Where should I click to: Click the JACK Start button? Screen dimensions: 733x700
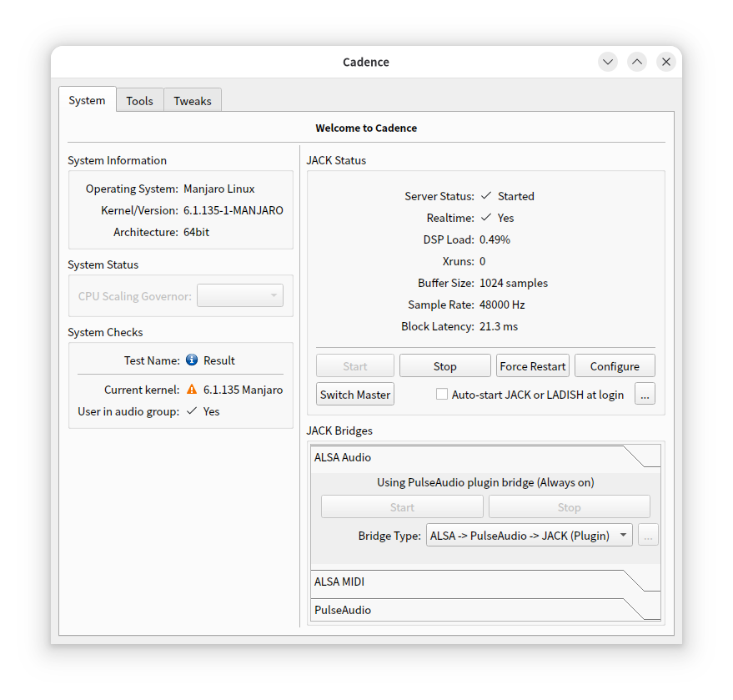coord(354,365)
